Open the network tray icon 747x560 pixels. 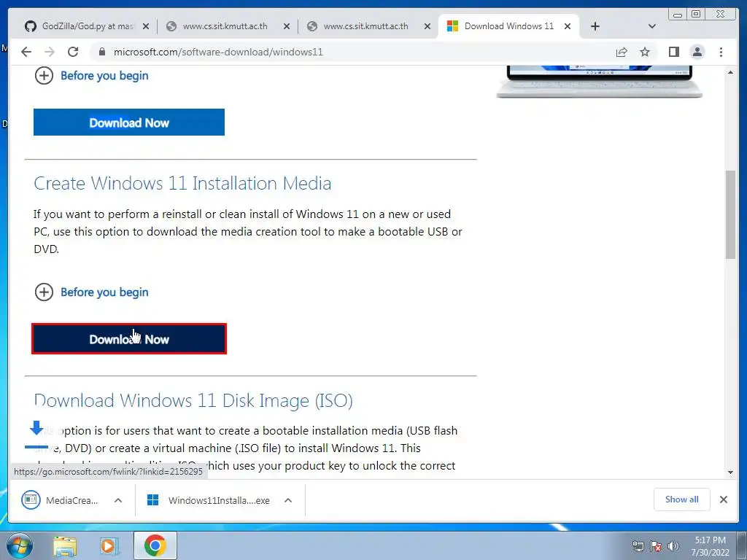pos(638,546)
